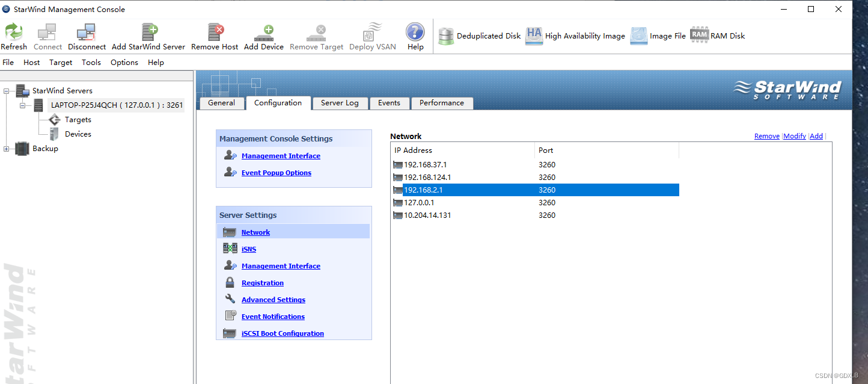Click the Event Notifications icon

(230, 316)
